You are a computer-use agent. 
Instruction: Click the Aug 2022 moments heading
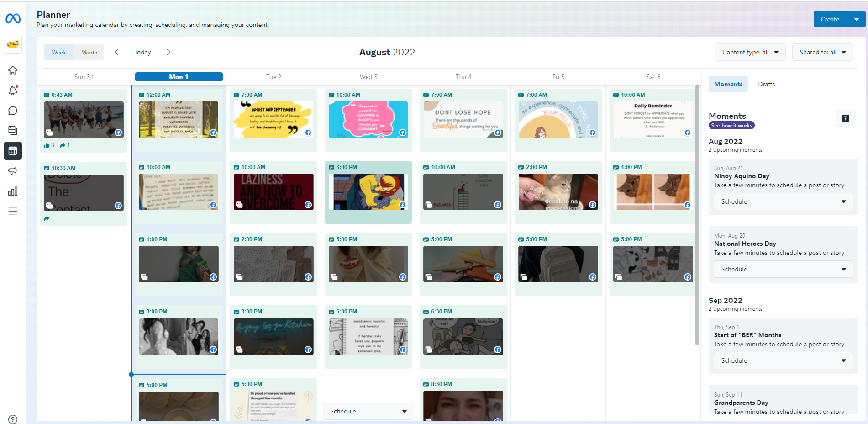point(726,141)
